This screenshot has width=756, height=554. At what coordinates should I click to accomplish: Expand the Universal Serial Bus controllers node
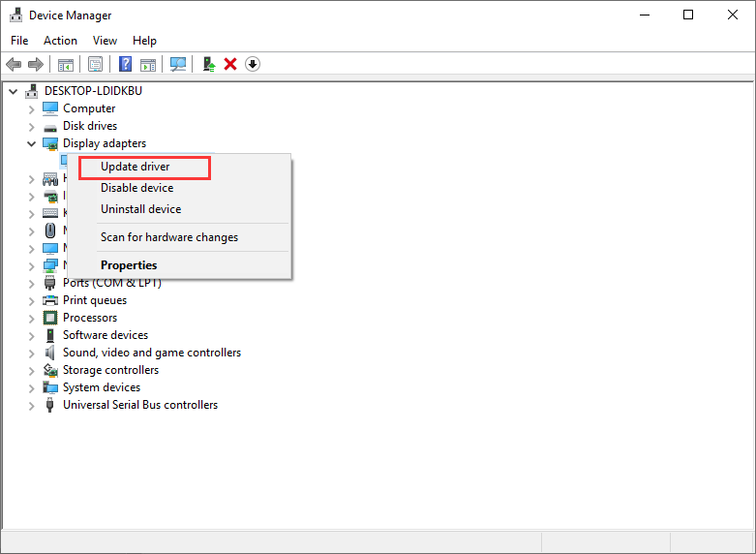point(31,405)
